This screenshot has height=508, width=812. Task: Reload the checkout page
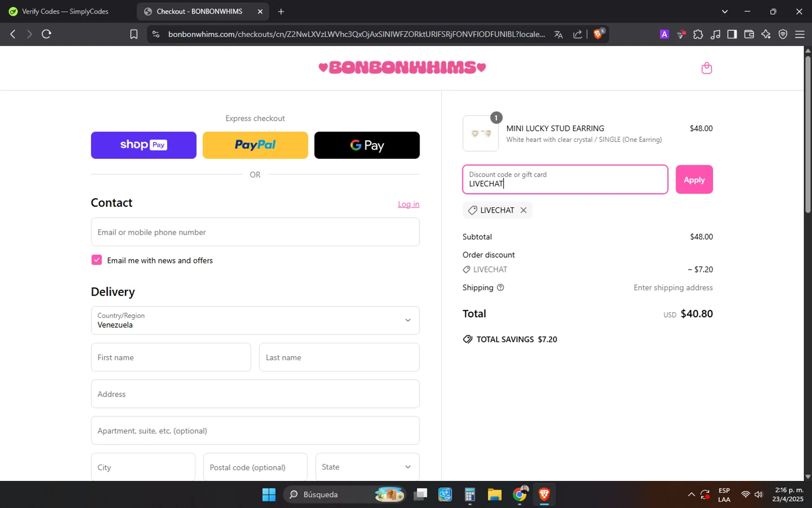coord(47,34)
